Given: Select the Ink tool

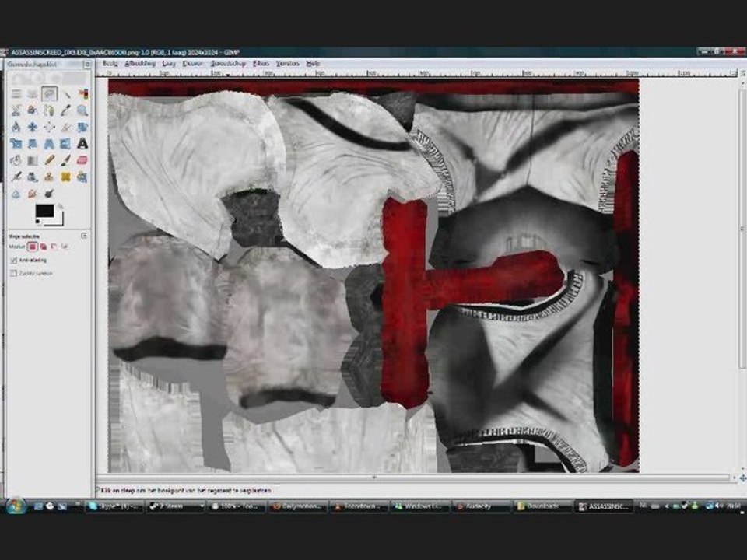Looking at the screenshot, I should tap(33, 177).
